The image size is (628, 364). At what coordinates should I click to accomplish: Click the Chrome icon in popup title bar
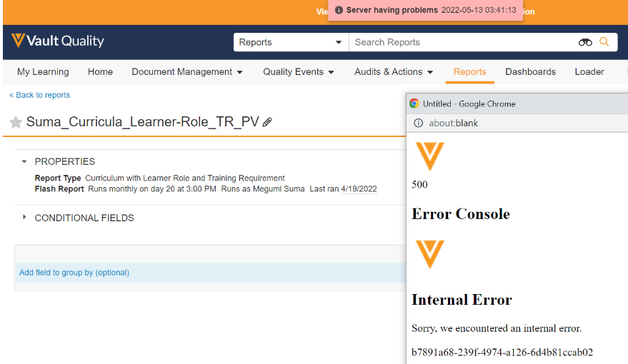[x=414, y=103]
